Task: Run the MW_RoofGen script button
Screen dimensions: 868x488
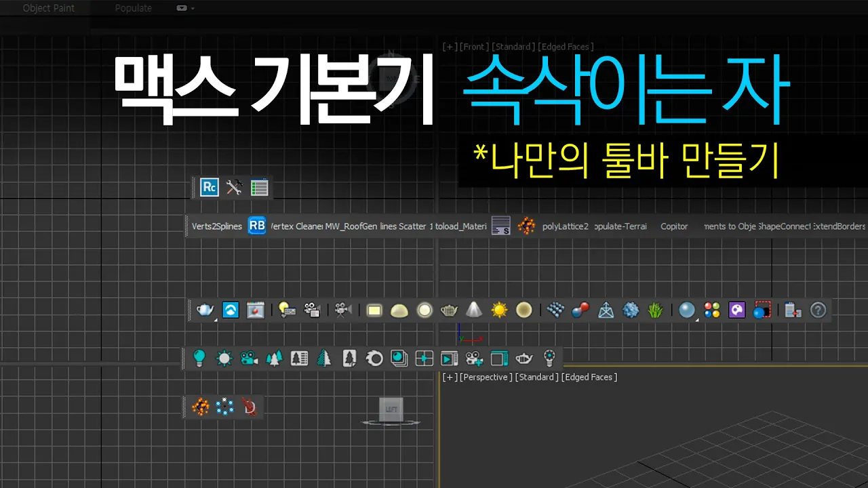Action: [x=351, y=226]
